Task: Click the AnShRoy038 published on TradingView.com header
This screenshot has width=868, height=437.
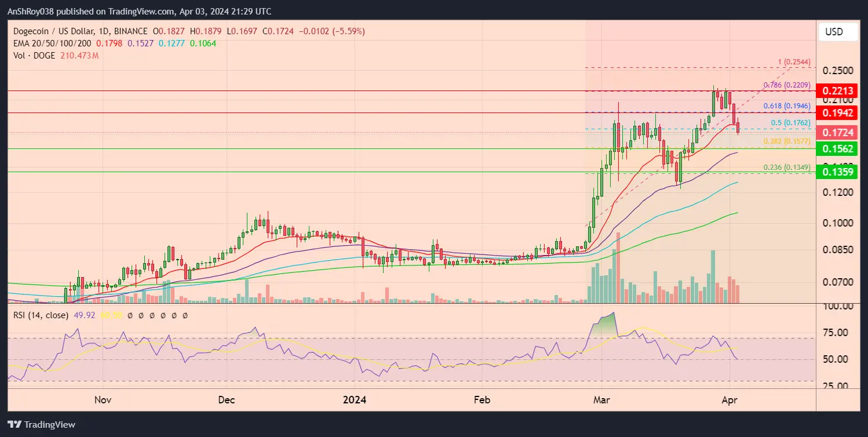Action: pyautogui.click(x=139, y=12)
